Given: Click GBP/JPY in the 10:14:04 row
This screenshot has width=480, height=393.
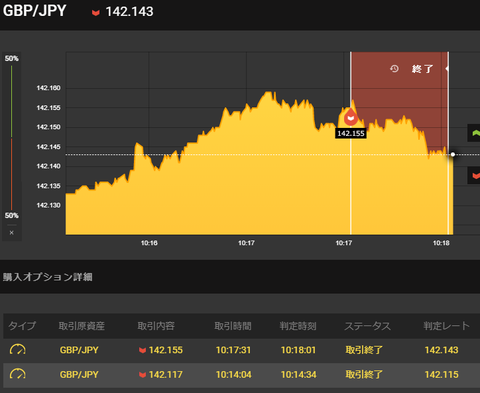Looking at the screenshot, I should pyautogui.click(x=79, y=375).
